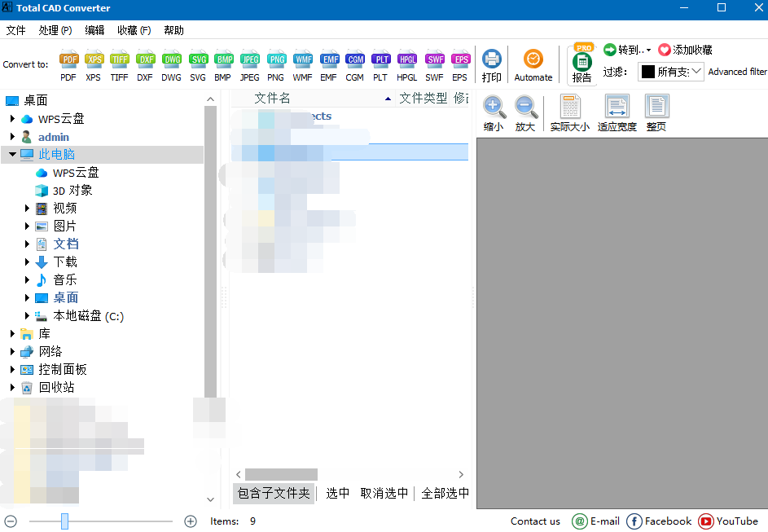
Task: Expand the admin tree node
Action: [x=12, y=137]
